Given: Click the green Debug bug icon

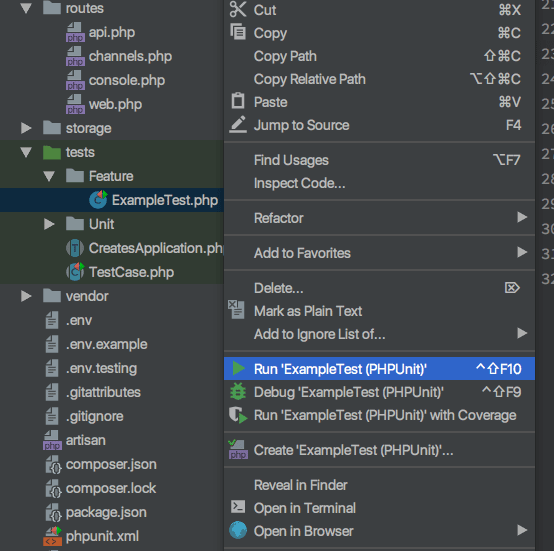Looking at the screenshot, I should (x=238, y=391).
